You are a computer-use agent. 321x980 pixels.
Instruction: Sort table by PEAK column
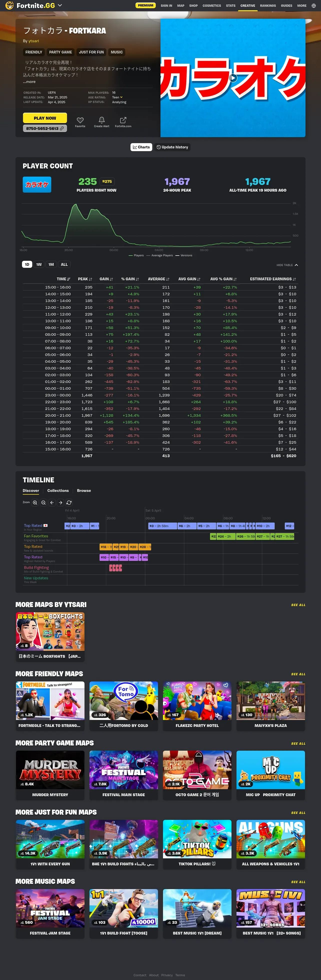tap(85, 279)
